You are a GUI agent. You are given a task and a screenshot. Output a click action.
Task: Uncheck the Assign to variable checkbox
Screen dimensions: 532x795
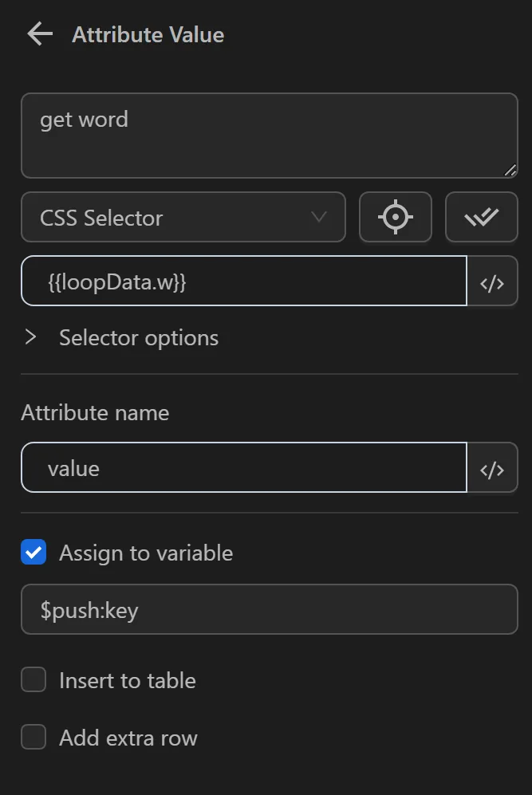[x=33, y=552]
